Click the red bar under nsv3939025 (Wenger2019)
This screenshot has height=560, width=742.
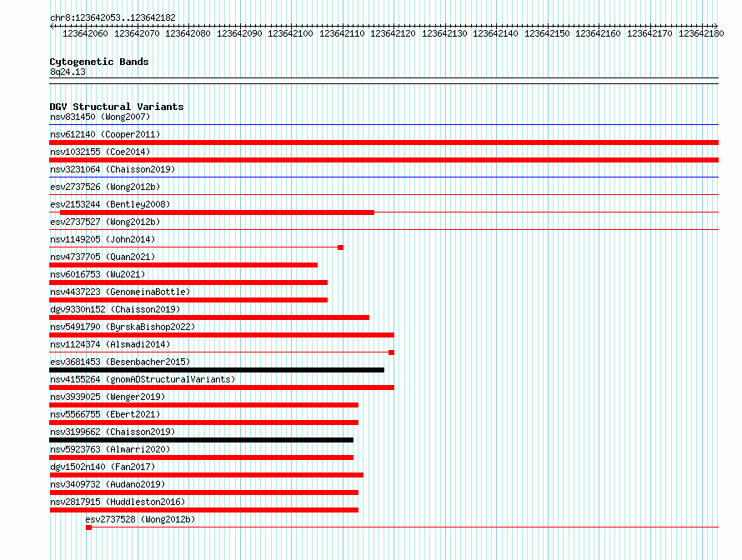click(204, 405)
